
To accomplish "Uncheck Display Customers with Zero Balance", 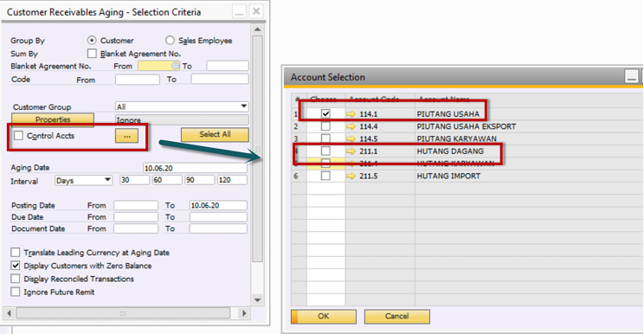I will [x=16, y=266].
